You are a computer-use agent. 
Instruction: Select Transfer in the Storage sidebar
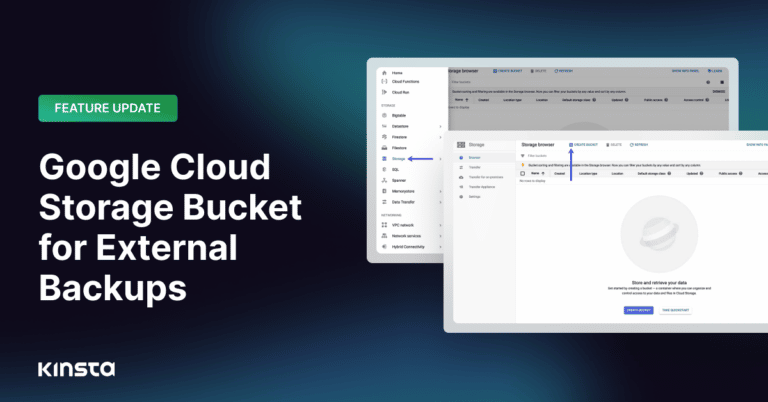coord(474,167)
